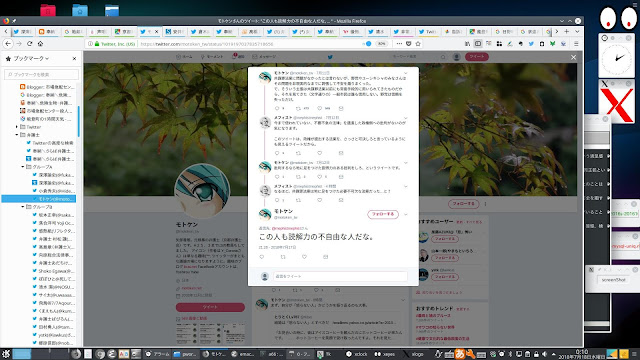Reload the current Twitter page

coord(29,44)
